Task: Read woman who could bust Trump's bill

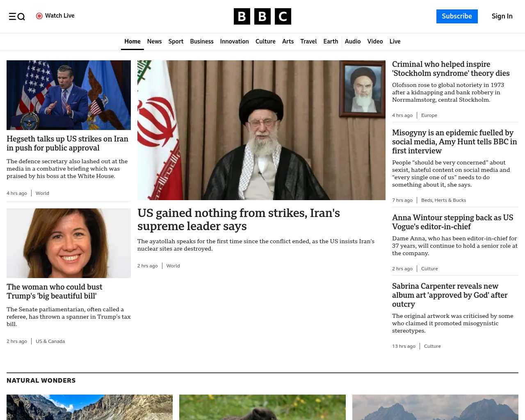Action: pos(55,292)
